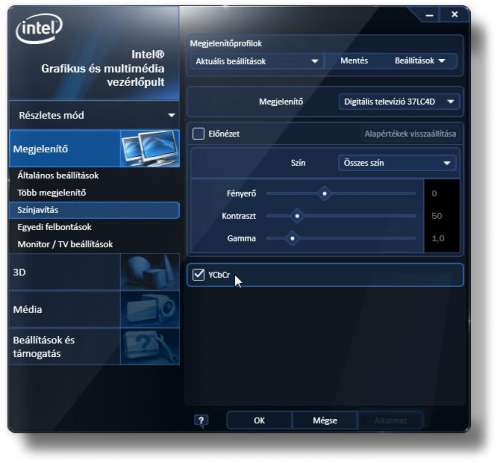Click the question mark help icon
The height and width of the screenshot is (463, 500).
(x=201, y=421)
